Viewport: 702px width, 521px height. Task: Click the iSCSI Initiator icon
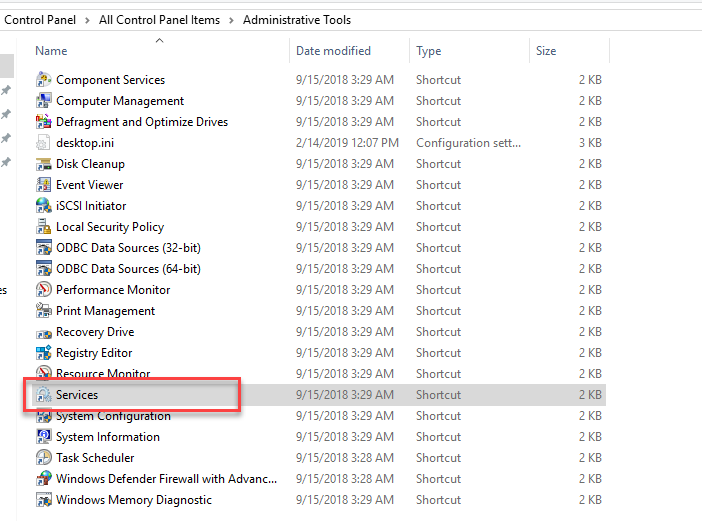(x=44, y=206)
